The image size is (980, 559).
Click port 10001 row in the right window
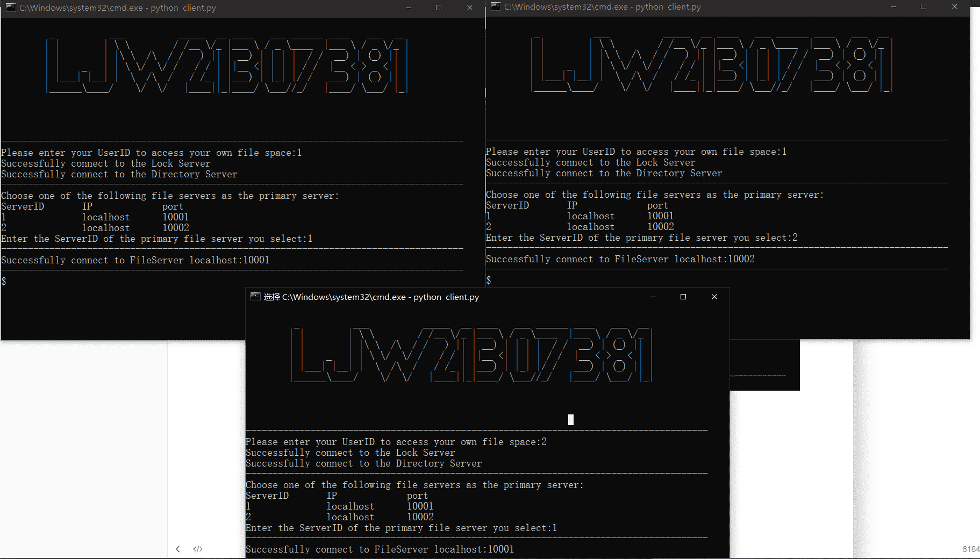580,216
